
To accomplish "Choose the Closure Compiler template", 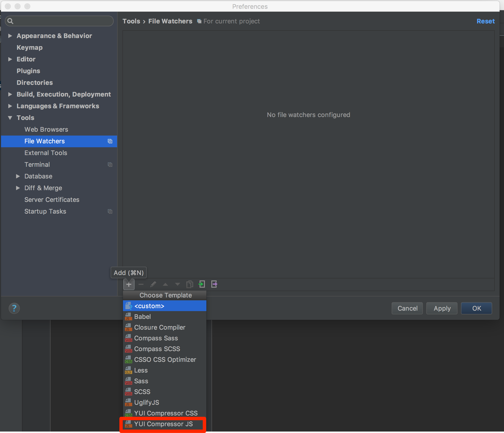I will click(x=165, y=327).
